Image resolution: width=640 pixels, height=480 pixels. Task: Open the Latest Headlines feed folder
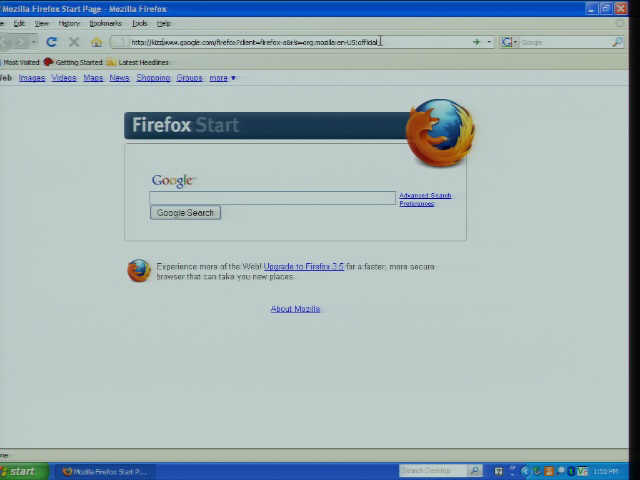[138, 62]
